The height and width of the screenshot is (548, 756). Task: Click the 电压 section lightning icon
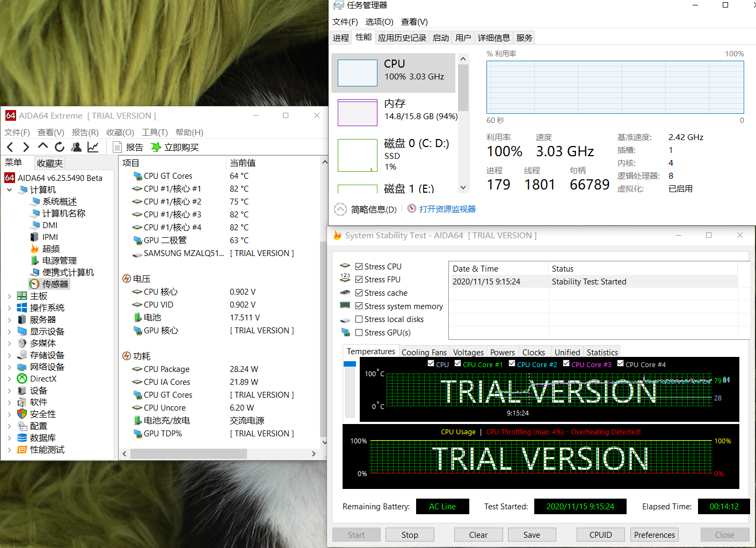tap(127, 279)
